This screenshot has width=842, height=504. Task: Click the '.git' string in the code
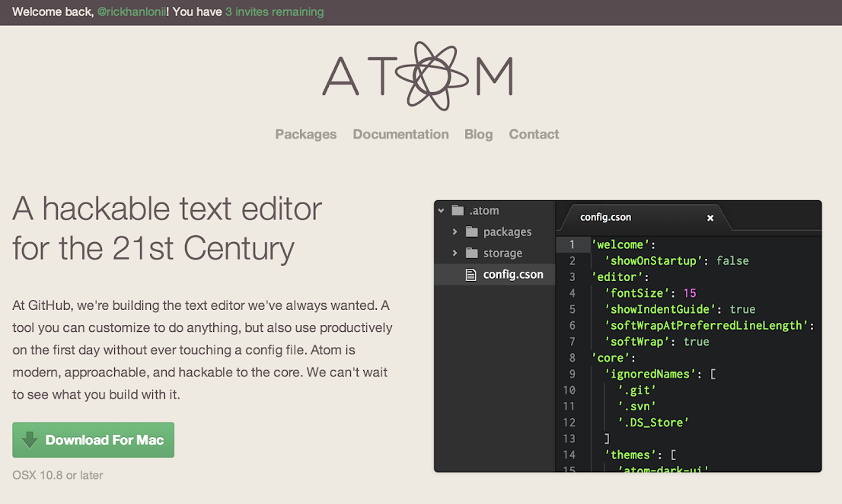637,391
